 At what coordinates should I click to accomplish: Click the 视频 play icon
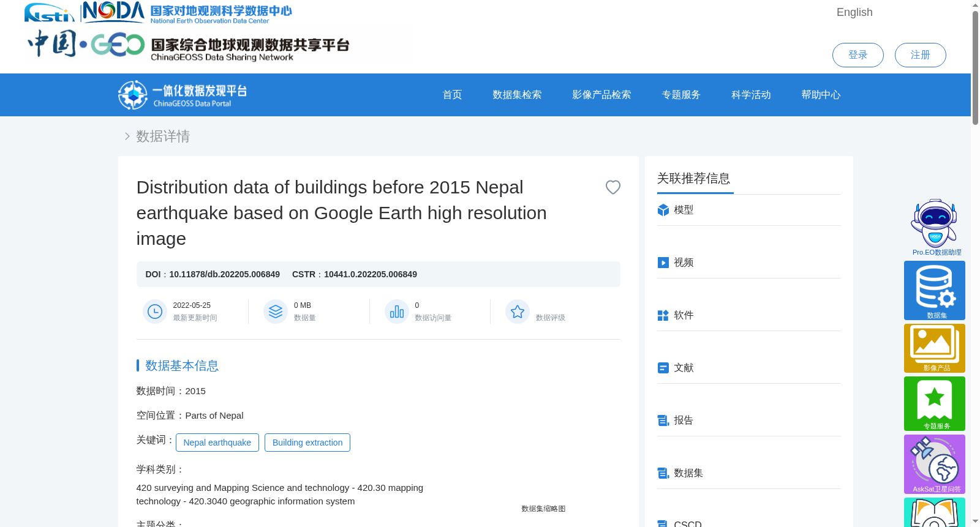click(663, 263)
